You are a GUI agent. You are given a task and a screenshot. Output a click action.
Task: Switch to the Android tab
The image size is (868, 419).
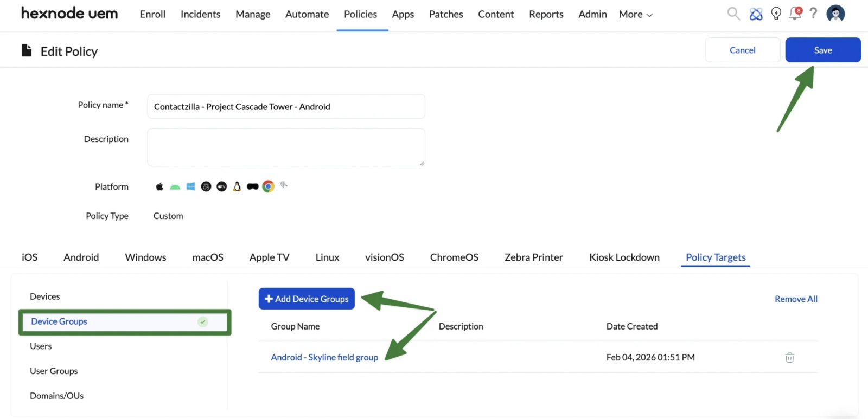click(81, 257)
